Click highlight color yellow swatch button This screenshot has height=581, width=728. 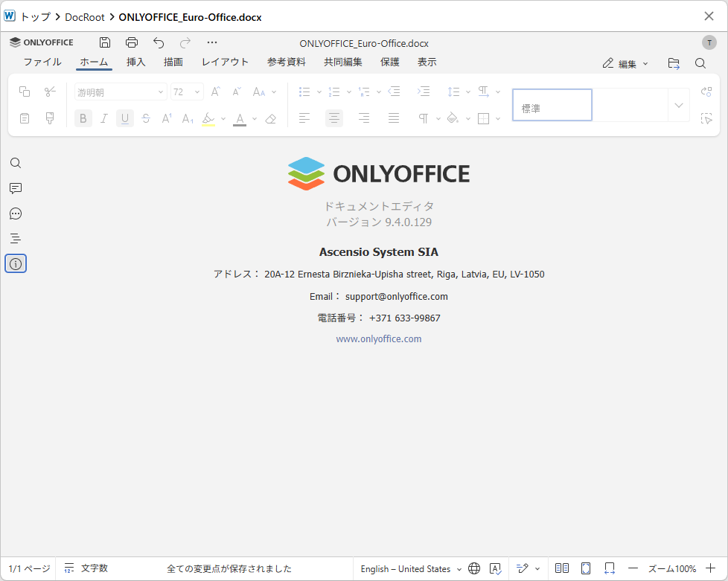pyautogui.click(x=208, y=119)
